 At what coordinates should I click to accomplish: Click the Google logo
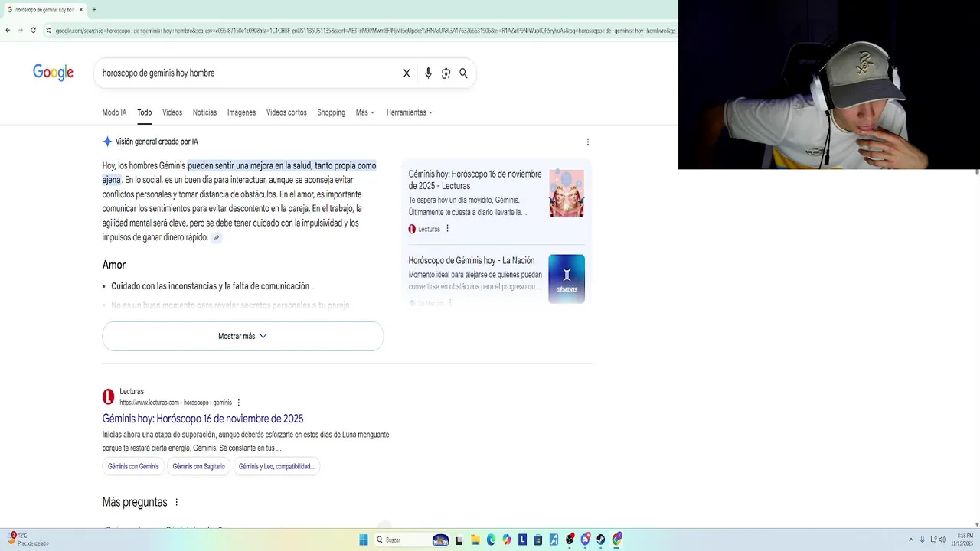click(53, 73)
